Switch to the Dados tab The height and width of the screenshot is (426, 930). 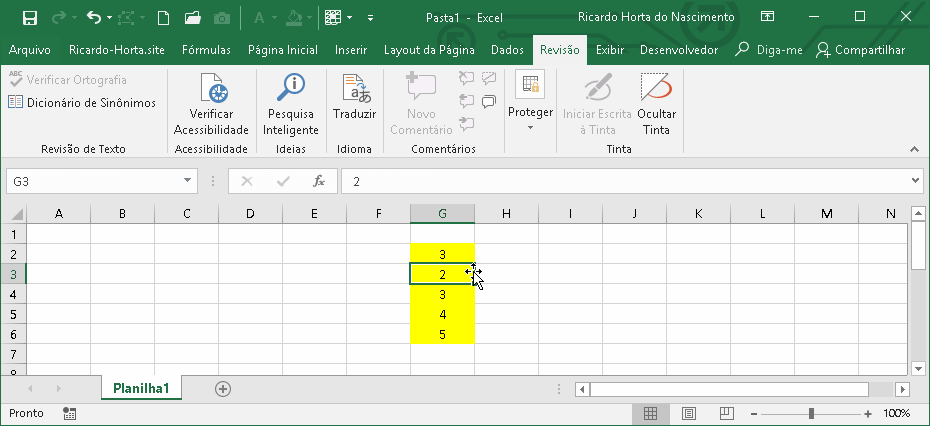click(507, 50)
